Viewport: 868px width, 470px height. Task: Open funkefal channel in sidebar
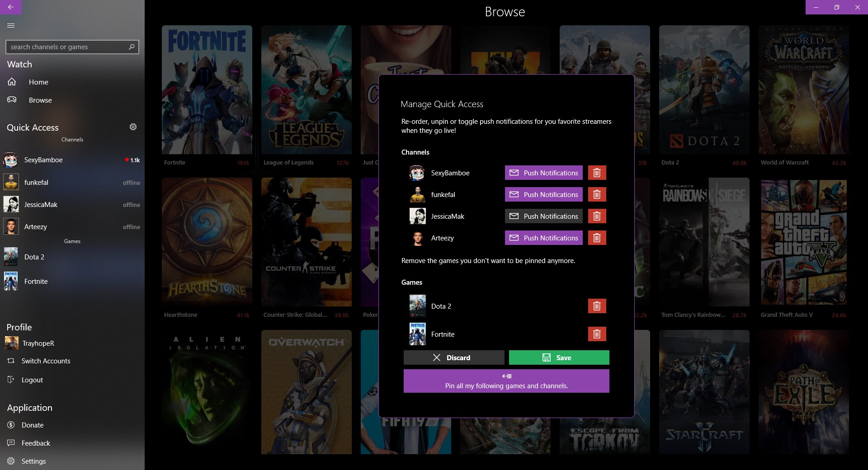pyautogui.click(x=72, y=182)
